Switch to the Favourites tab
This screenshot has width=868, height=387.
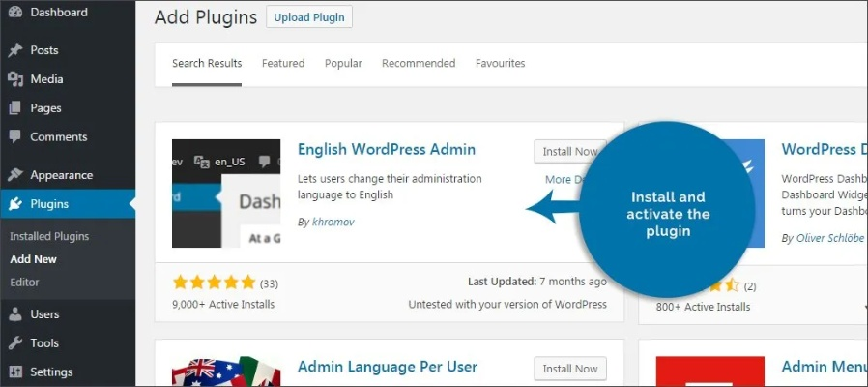pyautogui.click(x=500, y=64)
